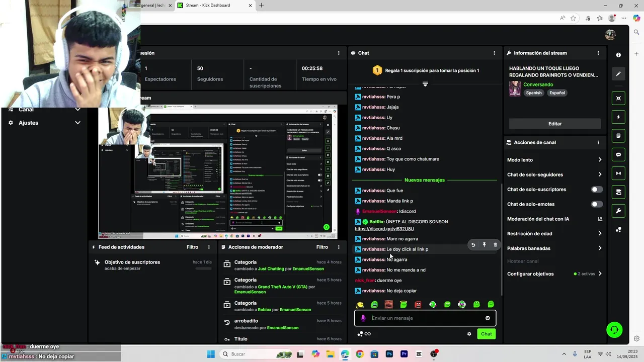The height and width of the screenshot is (362, 644).
Task: Click the green-outlined focus capture icon
Action: pos(618,98)
